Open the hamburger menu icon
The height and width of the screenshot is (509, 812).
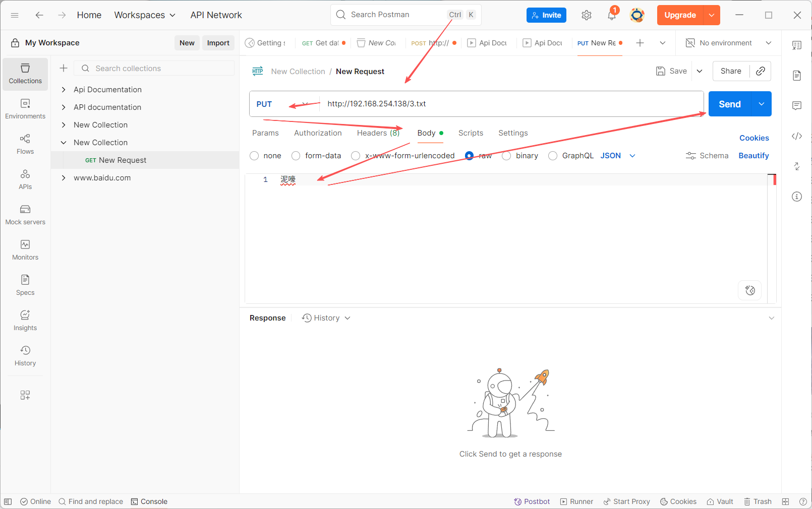tap(15, 15)
